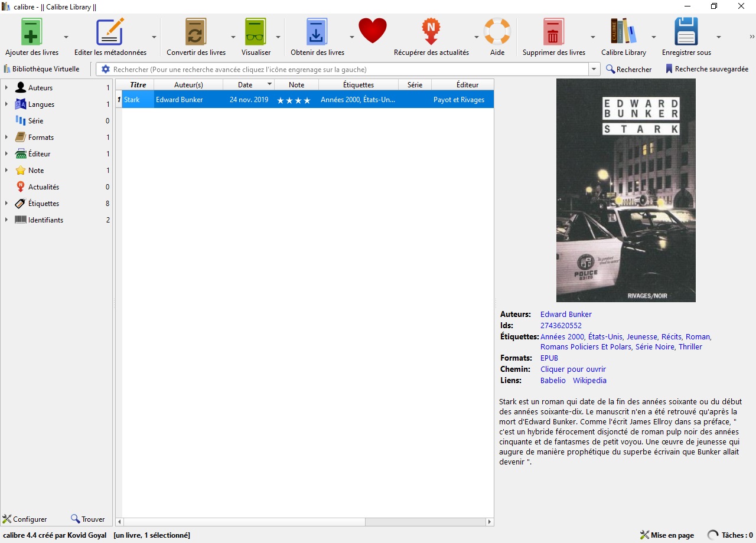Open Supprimer des livres dropdown arrow
The height and width of the screenshot is (543, 756).
click(593, 37)
